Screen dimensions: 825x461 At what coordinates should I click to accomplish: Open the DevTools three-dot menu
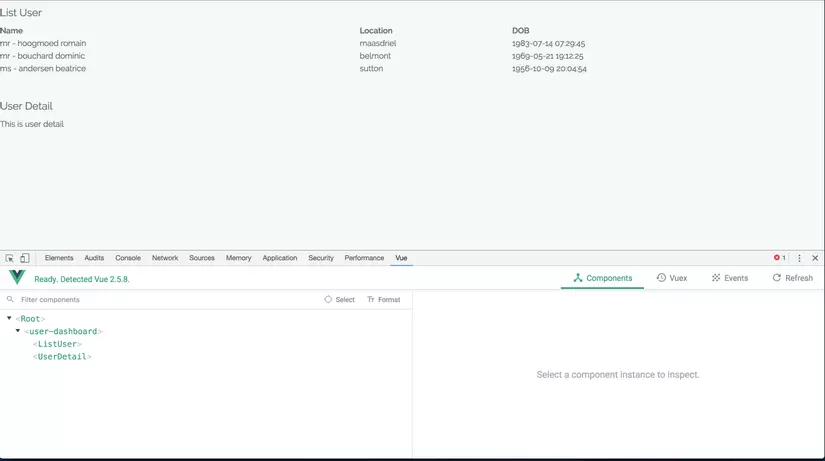(x=799, y=258)
